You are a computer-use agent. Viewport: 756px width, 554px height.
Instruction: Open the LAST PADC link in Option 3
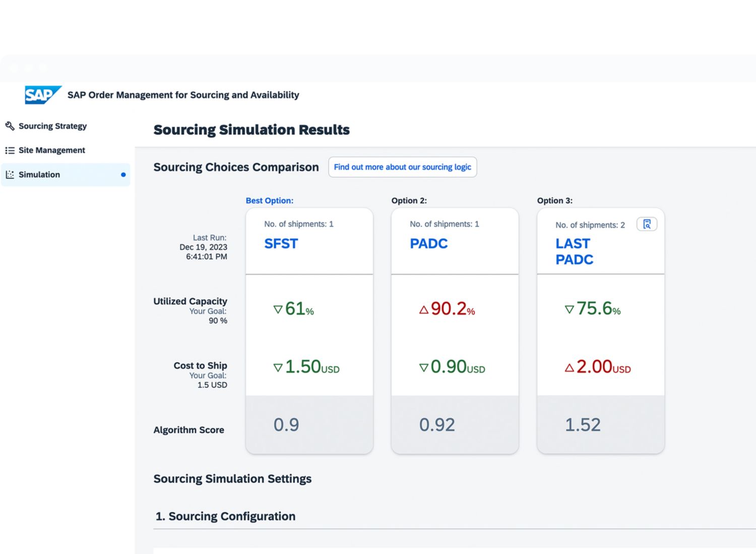pyautogui.click(x=574, y=251)
